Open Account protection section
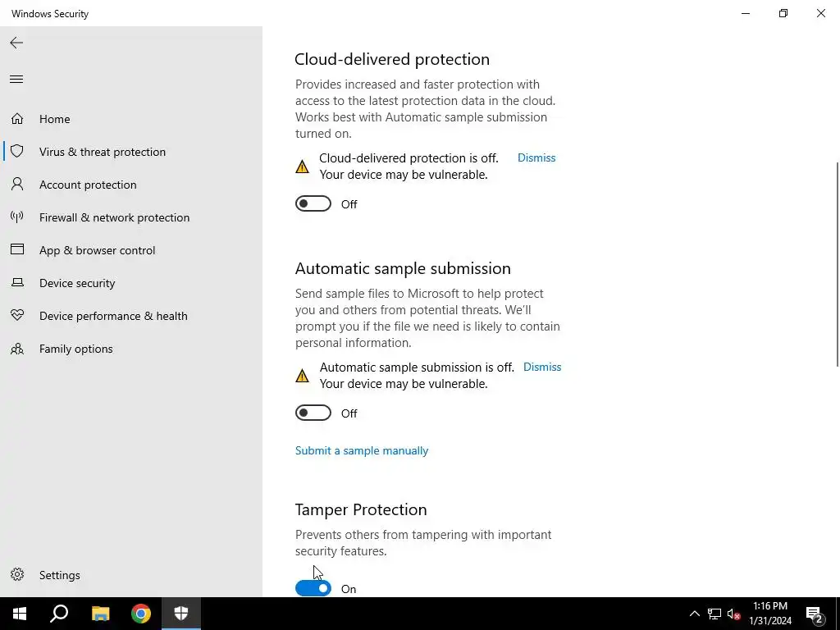840x630 pixels. [88, 185]
